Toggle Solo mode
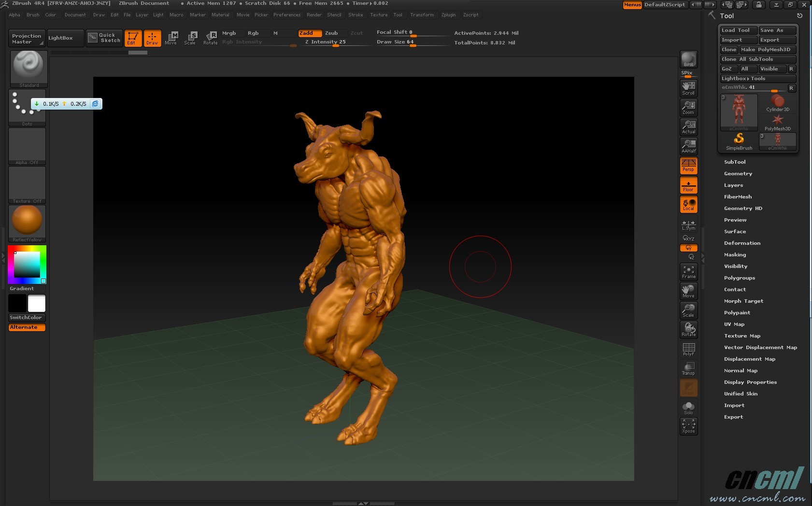The image size is (812, 506). tap(688, 408)
